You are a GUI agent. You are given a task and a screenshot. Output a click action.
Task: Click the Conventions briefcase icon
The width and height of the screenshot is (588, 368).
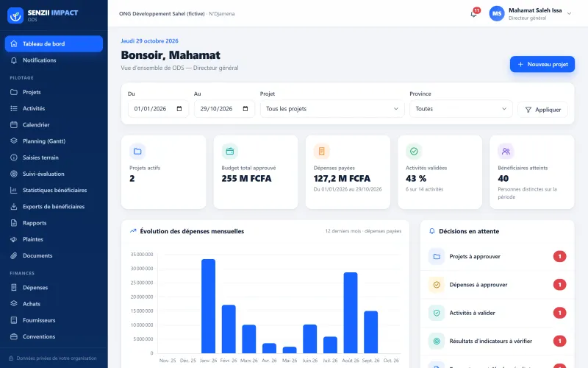point(14,336)
